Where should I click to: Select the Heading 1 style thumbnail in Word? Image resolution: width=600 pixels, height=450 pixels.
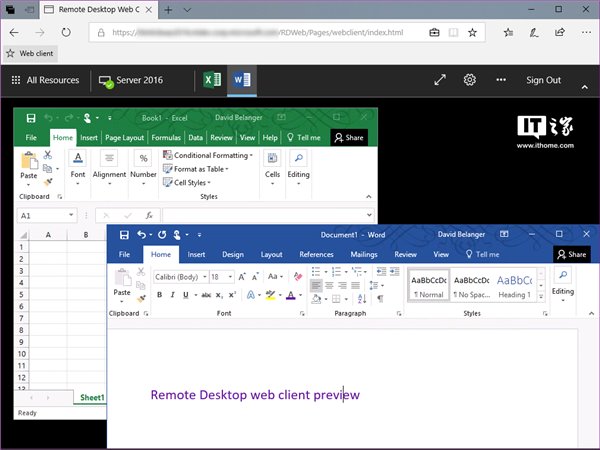[x=514, y=286]
